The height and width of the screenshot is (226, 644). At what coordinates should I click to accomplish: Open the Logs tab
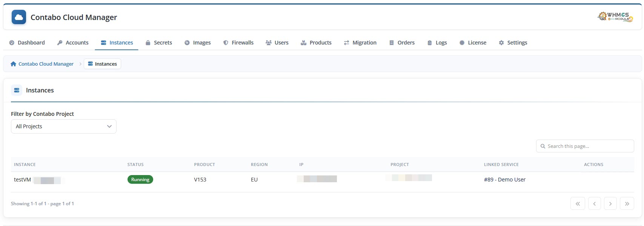[437, 43]
